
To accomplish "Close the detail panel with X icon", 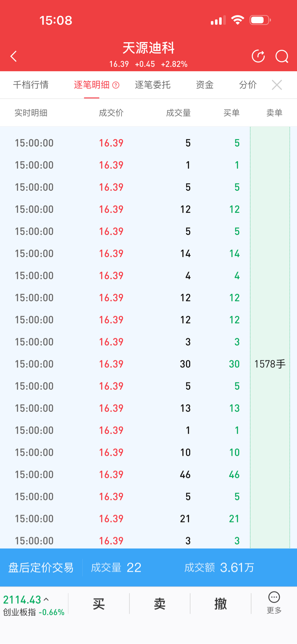I will [277, 85].
